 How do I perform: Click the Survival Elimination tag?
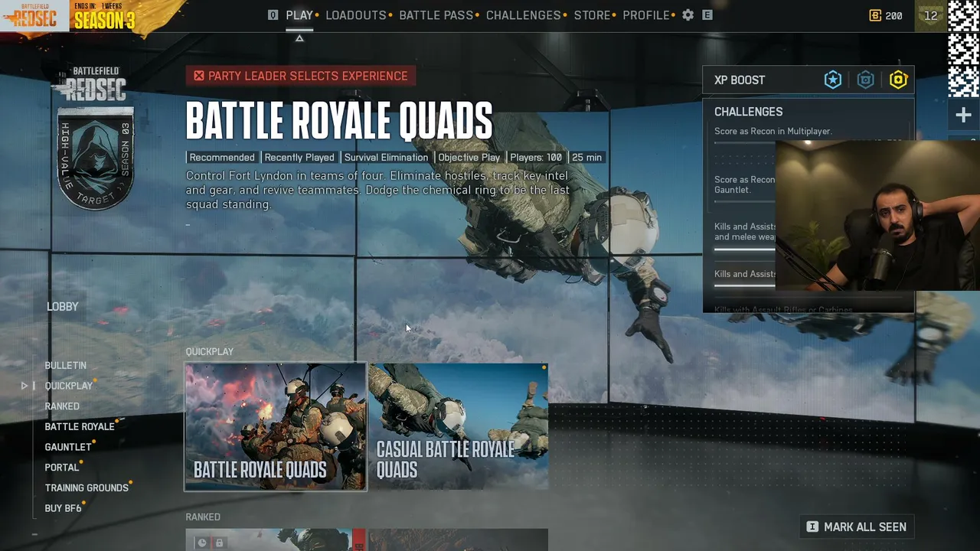click(x=386, y=157)
